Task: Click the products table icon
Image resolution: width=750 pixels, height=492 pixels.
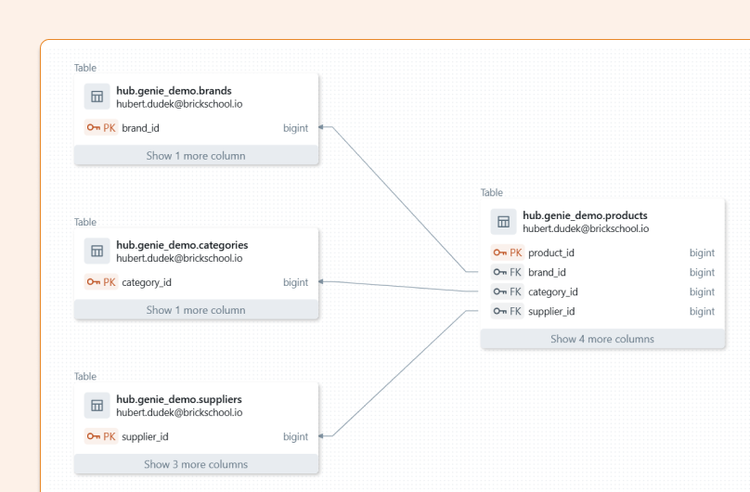Action: tap(503, 221)
